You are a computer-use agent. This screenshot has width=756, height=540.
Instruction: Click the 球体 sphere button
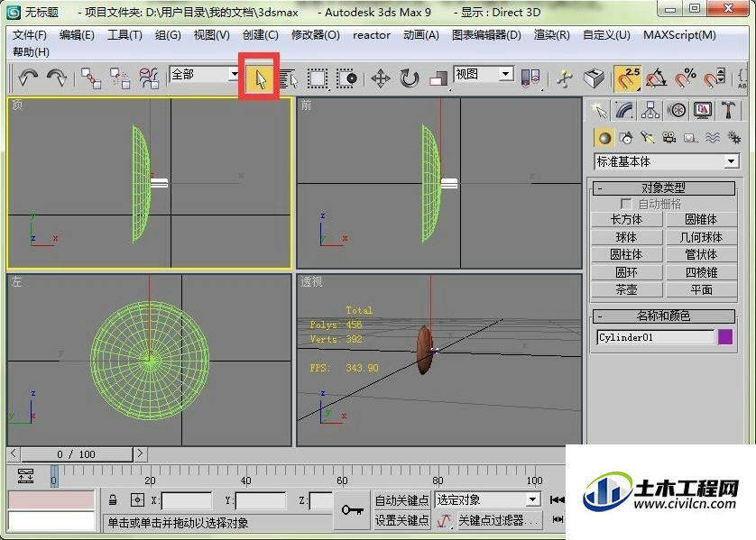pos(626,237)
